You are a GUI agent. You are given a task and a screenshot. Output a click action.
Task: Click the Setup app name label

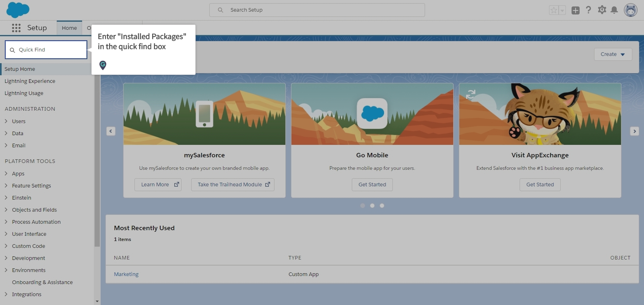click(x=37, y=28)
